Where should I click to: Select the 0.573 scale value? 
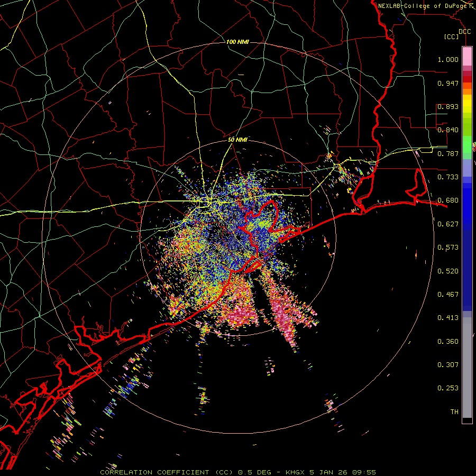[x=448, y=247]
